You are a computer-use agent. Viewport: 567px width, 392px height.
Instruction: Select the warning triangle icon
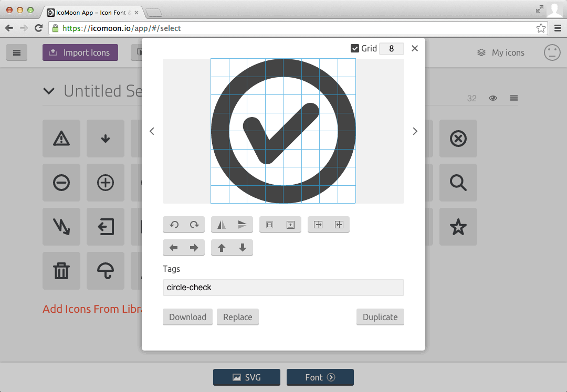(61, 139)
